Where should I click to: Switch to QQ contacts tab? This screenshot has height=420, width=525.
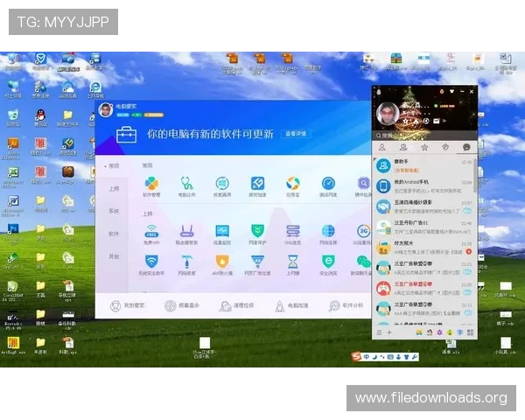[382, 147]
